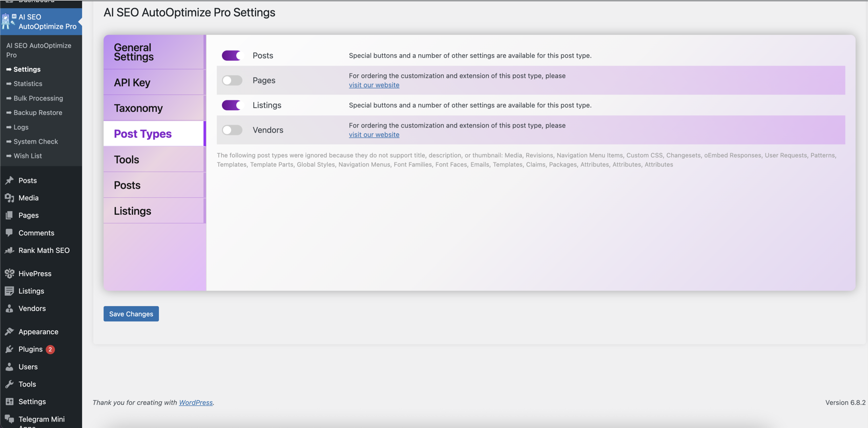Click the Settings sliders icon in admin sidebar

[9, 401]
